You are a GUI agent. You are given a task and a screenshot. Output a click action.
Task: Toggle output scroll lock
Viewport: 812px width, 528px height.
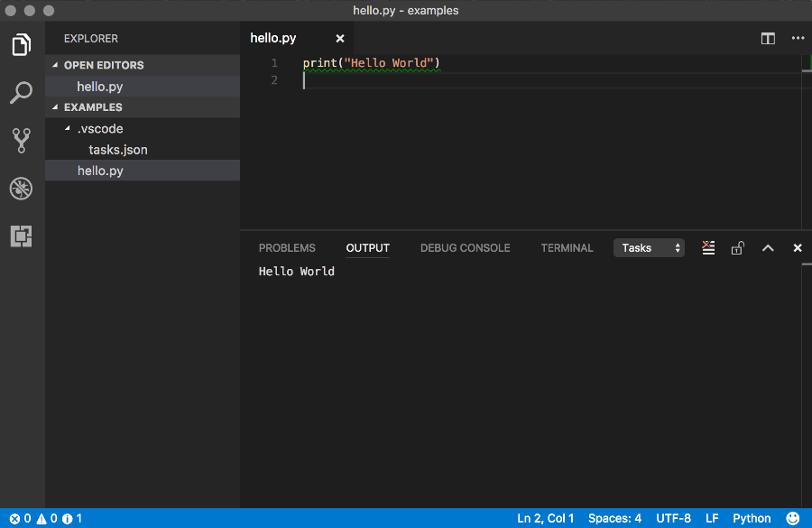737,247
